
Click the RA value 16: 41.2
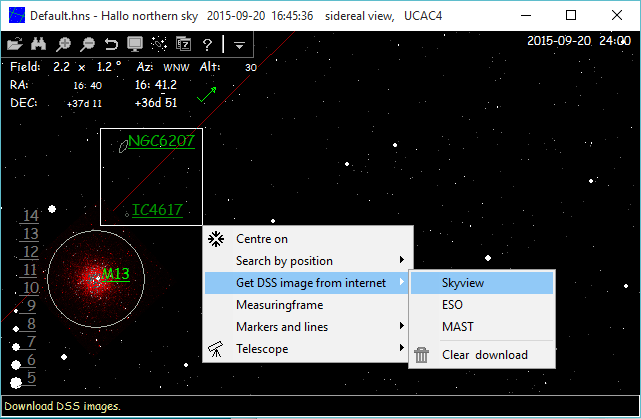[156, 85]
